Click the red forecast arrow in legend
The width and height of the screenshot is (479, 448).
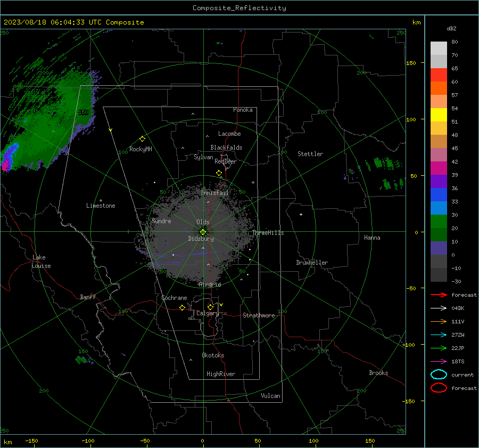pyautogui.click(x=439, y=295)
